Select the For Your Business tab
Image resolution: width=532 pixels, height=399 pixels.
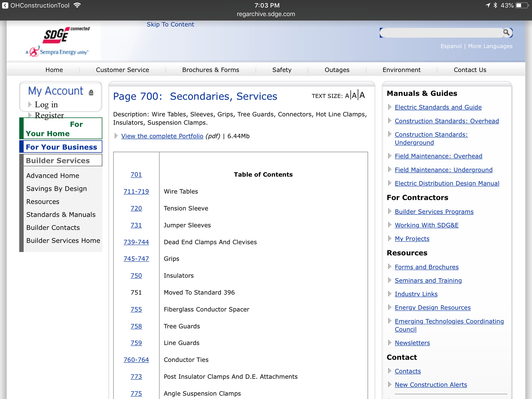(x=61, y=147)
